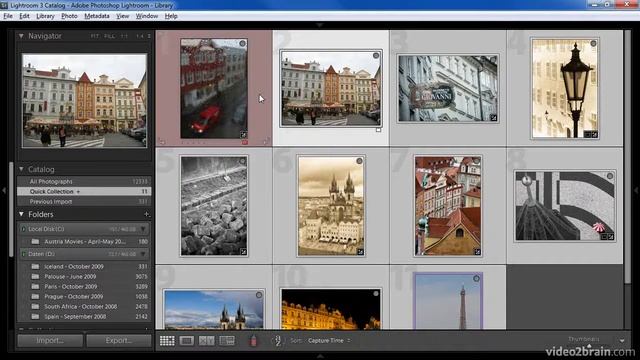This screenshot has width=640, height=360.
Task: Toggle Quick Collection marker on red car photo
Action: click(242, 43)
